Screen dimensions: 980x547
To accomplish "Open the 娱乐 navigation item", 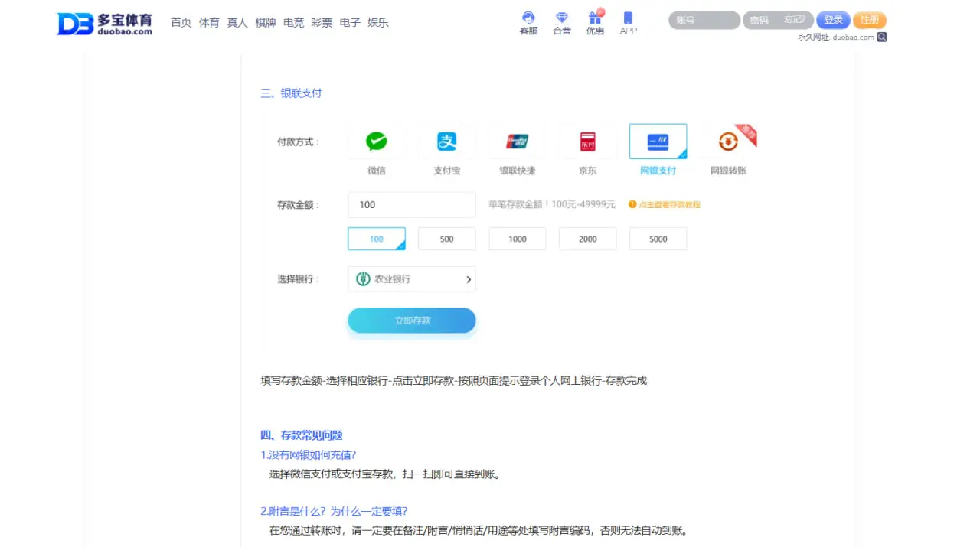I will click(x=378, y=22).
